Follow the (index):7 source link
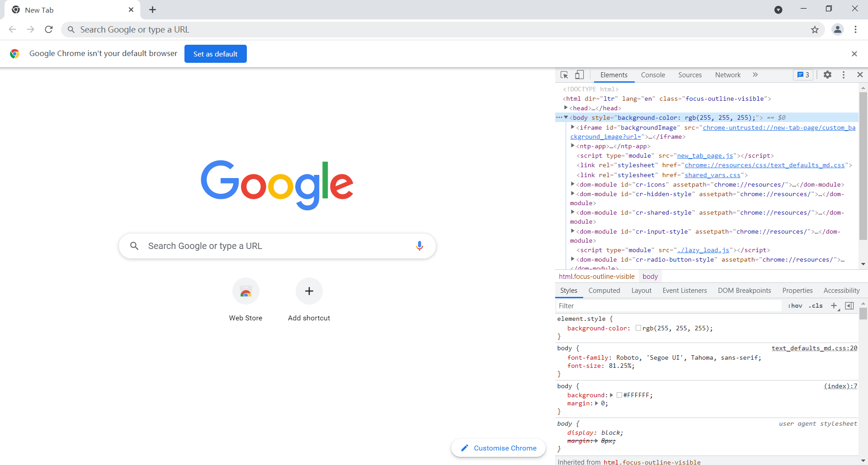The height and width of the screenshot is (465, 868). 840,386
